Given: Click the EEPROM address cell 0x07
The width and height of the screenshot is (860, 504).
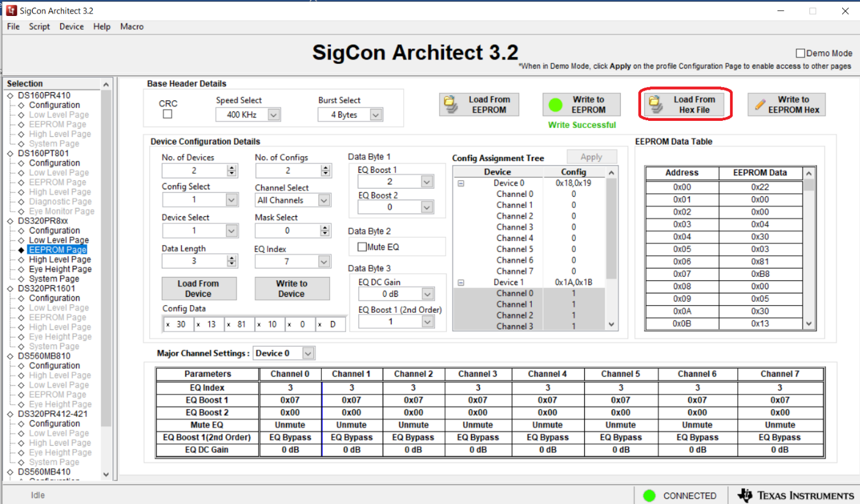Looking at the screenshot, I should pyautogui.click(x=682, y=274).
